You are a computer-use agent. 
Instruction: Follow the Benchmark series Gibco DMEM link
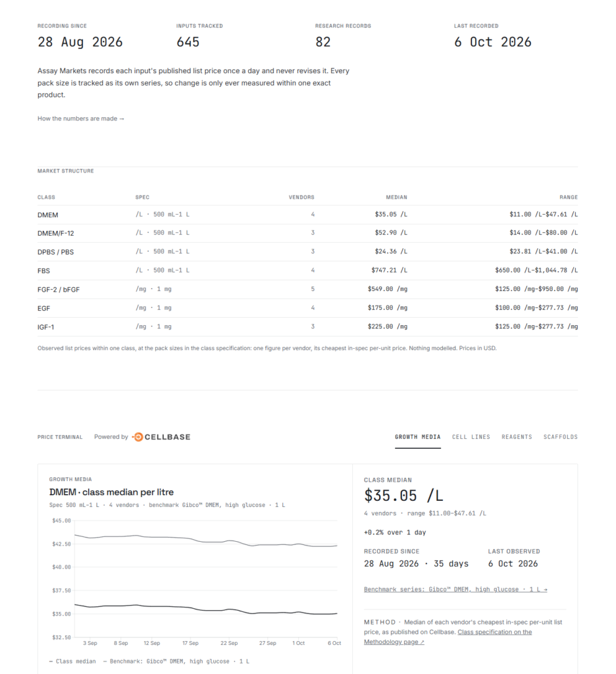point(455,589)
